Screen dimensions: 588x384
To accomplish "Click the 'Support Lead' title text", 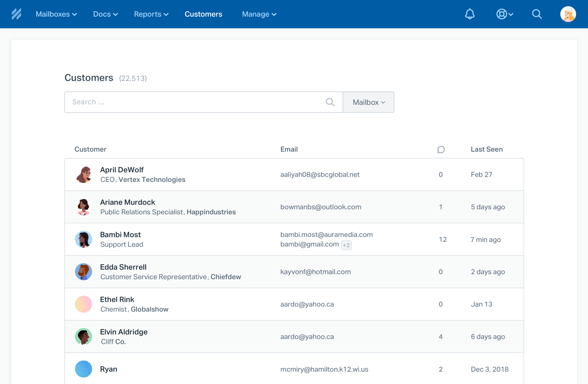I will point(122,245).
